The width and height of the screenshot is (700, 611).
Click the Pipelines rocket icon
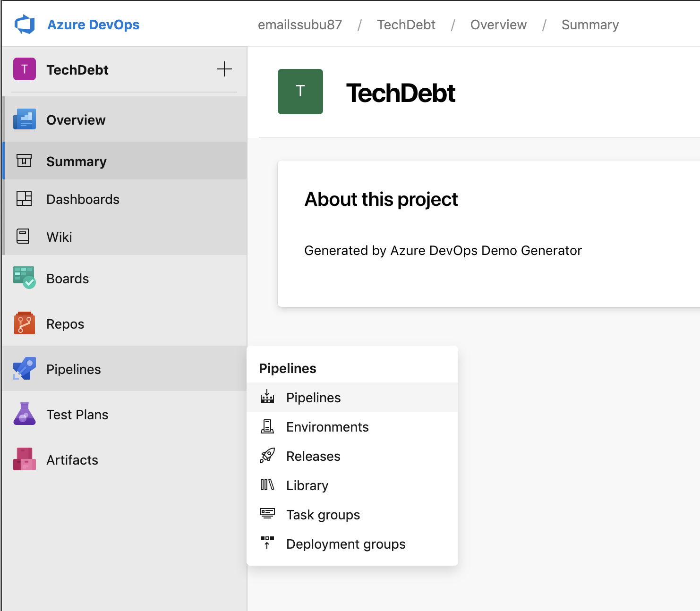point(24,369)
